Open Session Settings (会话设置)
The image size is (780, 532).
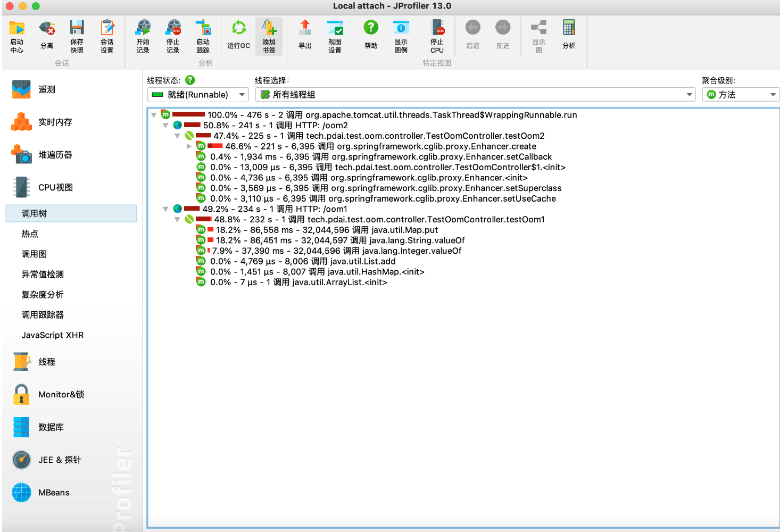(107, 37)
